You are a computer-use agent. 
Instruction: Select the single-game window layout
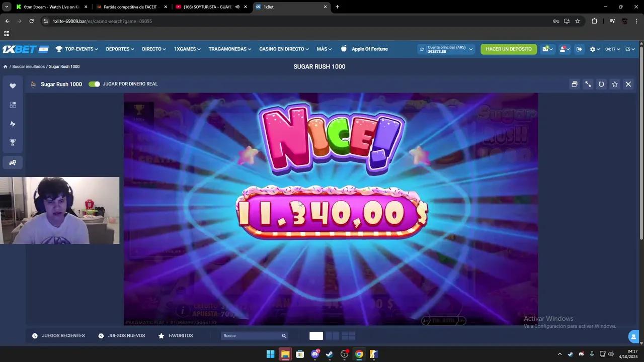(x=316, y=336)
